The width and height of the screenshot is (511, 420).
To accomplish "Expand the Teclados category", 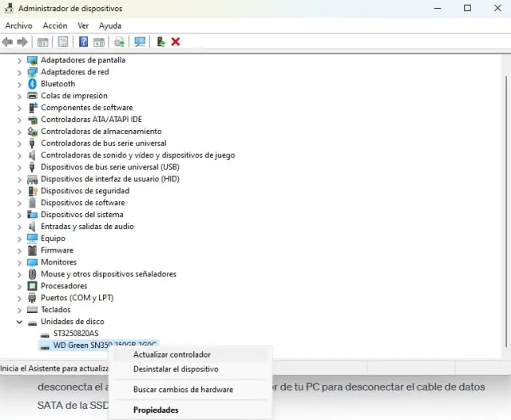I will coord(19,310).
